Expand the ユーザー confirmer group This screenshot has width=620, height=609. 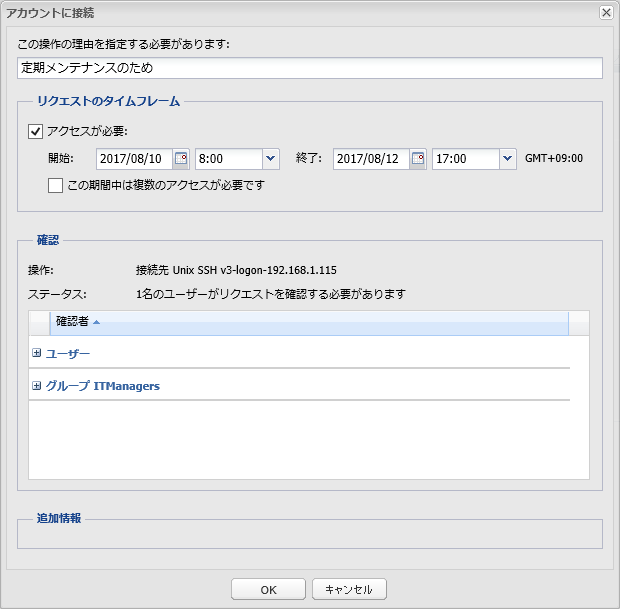coord(36,353)
